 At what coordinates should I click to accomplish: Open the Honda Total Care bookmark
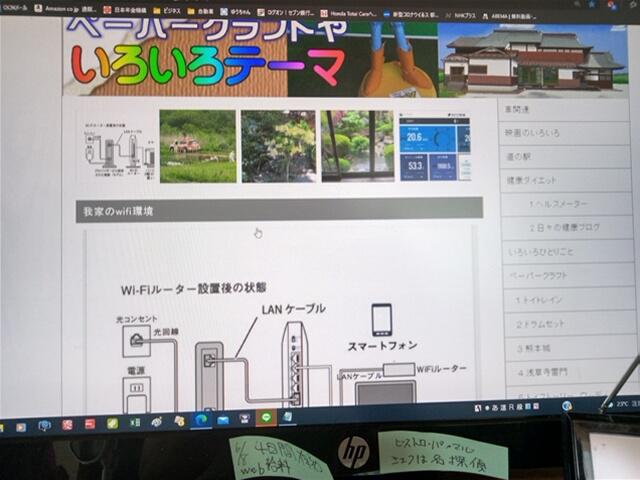349,13
